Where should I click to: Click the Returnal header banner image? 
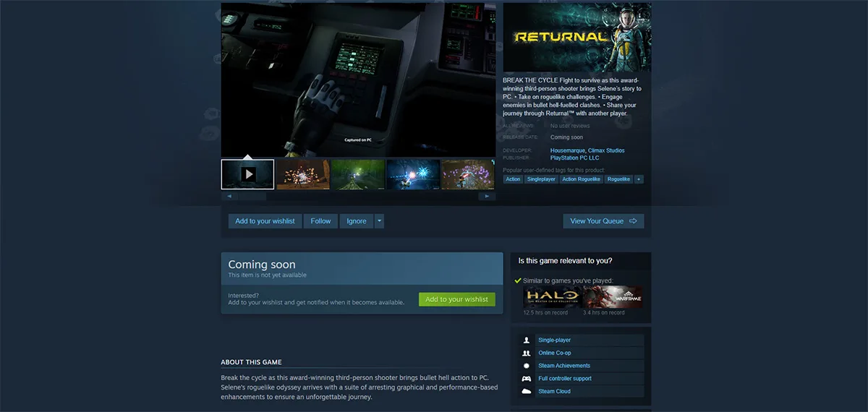[577, 36]
